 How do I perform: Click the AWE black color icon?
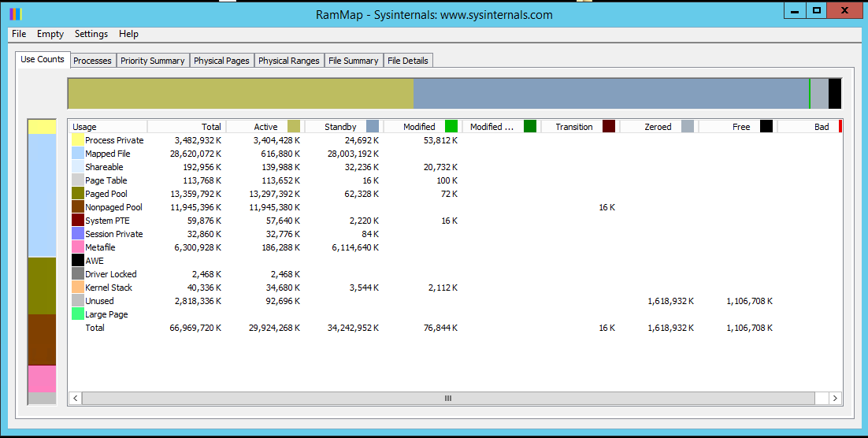click(77, 260)
